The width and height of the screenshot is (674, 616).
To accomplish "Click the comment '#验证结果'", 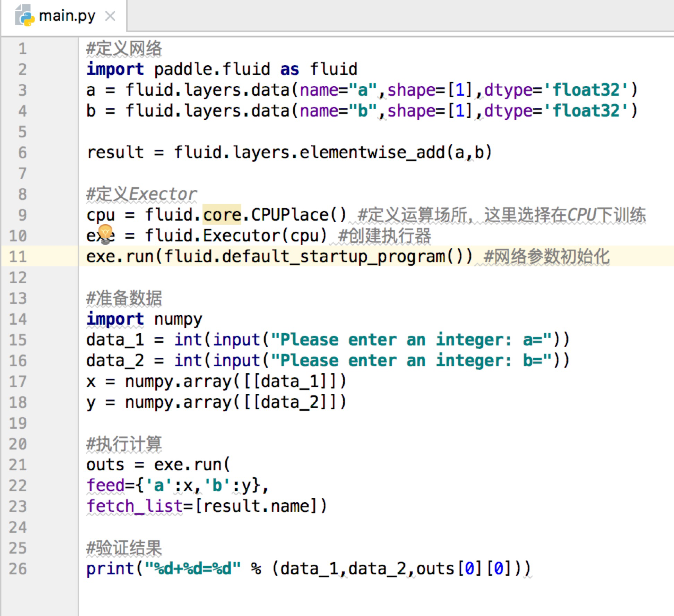I will [124, 548].
